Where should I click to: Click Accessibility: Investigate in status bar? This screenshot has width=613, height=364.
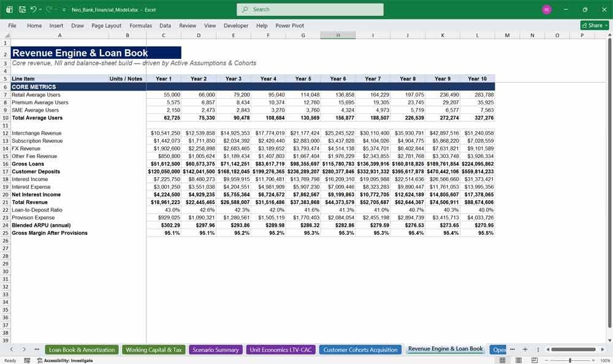(x=65, y=360)
